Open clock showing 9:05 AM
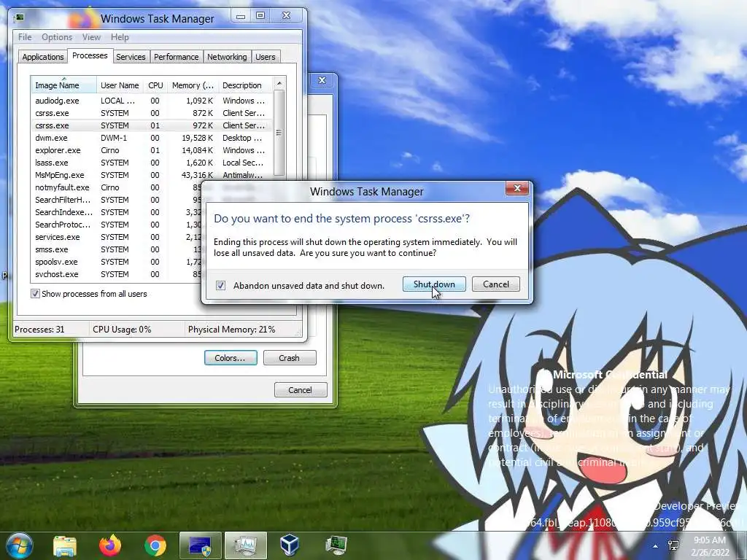747x560 pixels. point(710,545)
